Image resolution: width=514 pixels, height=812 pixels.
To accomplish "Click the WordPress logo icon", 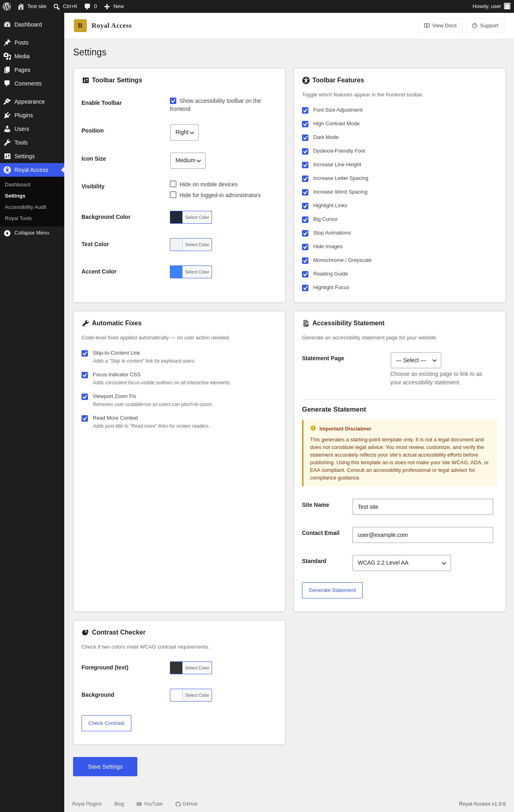I will 7,6.
